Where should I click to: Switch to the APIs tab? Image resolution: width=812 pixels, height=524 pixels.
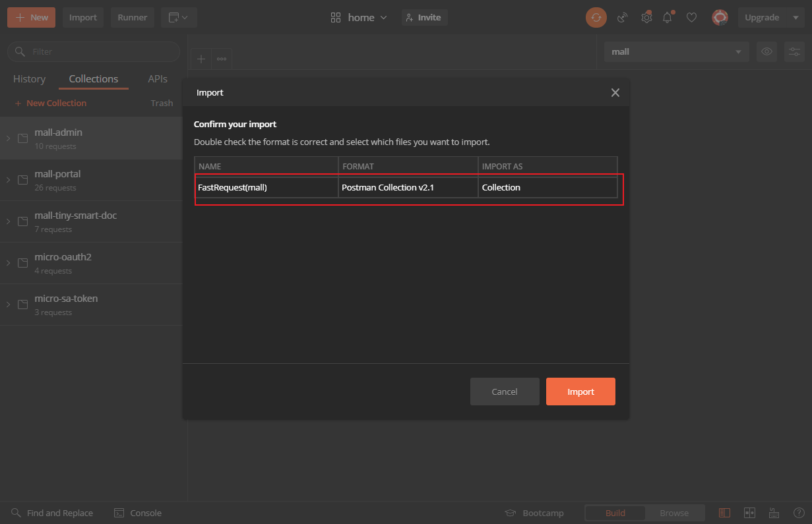click(x=158, y=79)
